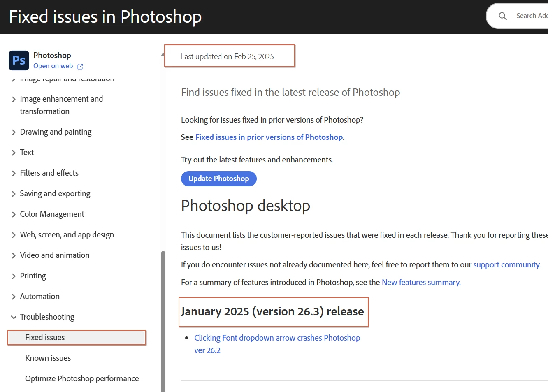The height and width of the screenshot is (392, 548).
Task: Expand the Color Management chevron
Action: [14, 214]
